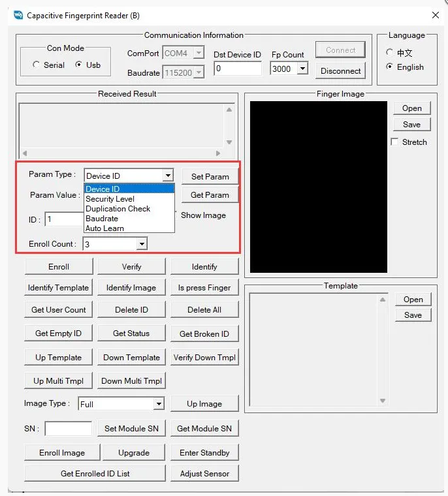This screenshot has height=496, width=448.
Task: Expand the Fp Count dropdown
Action: point(302,69)
